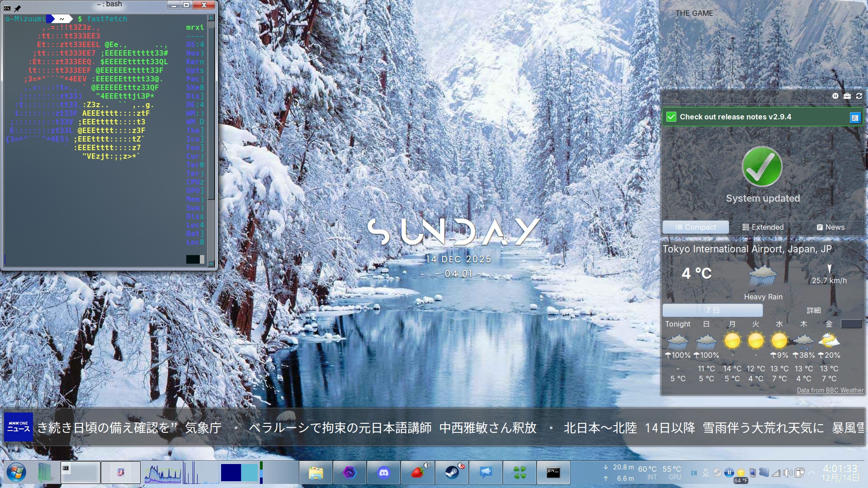The height and width of the screenshot is (488, 868).
Task: Click THE GAME label on desktop
Action: pyautogui.click(x=694, y=14)
